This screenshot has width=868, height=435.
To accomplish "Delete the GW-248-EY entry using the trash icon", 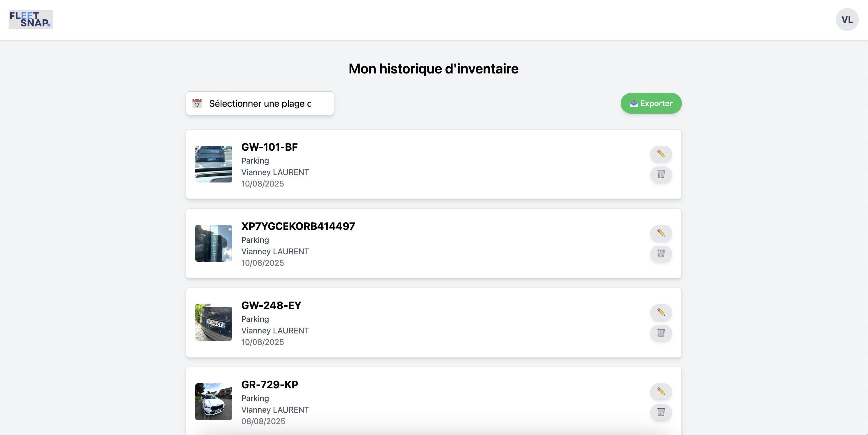I will pyautogui.click(x=661, y=333).
